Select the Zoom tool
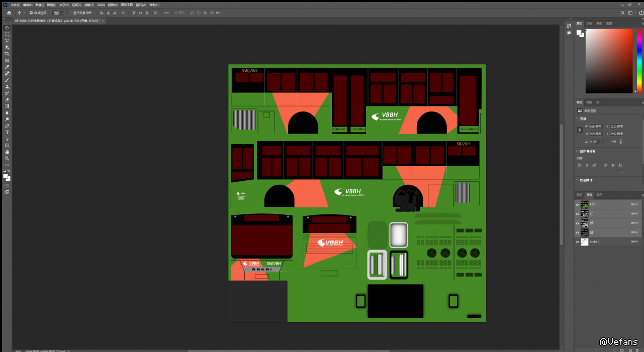 coord(7,158)
